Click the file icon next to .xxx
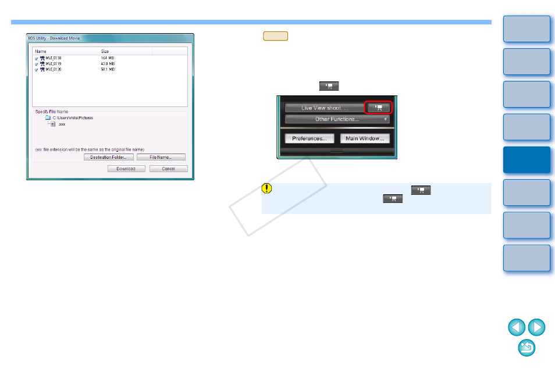 click(x=53, y=124)
